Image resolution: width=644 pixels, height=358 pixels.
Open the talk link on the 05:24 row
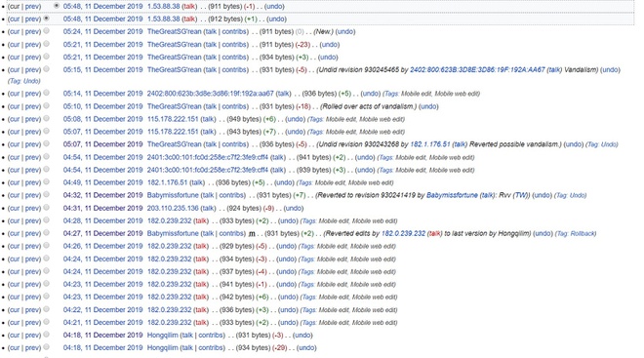211,31
